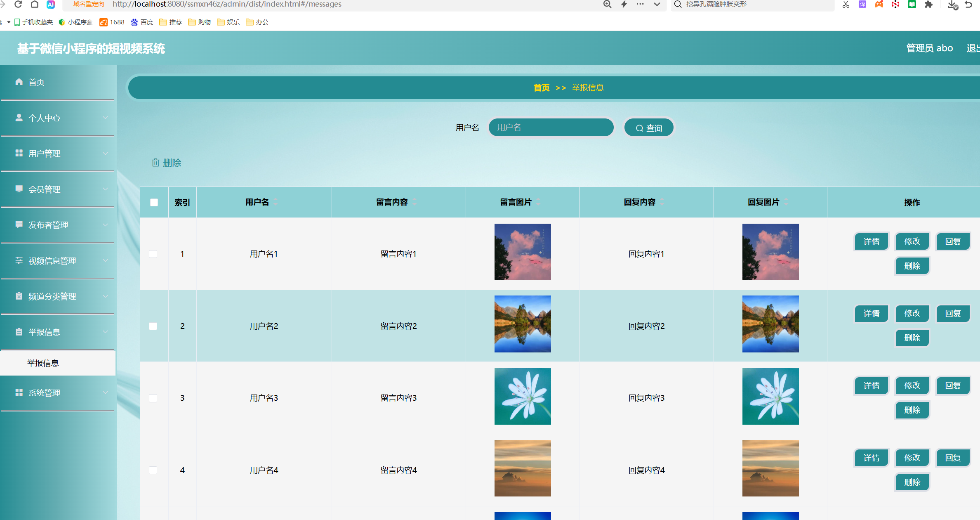
Task: Click 回复 for 用户名1 row
Action: 953,242
